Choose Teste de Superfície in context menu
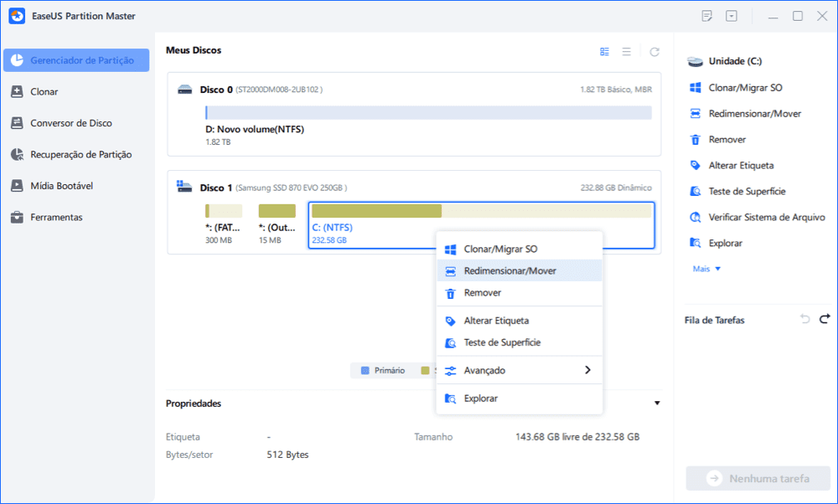Image resolution: width=838 pixels, height=504 pixels. pos(520,342)
